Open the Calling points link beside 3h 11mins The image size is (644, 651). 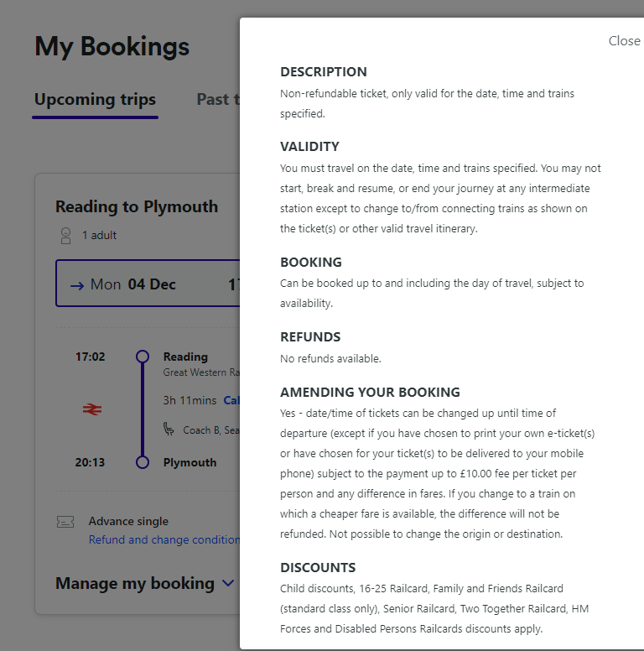[x=231, y=400]
